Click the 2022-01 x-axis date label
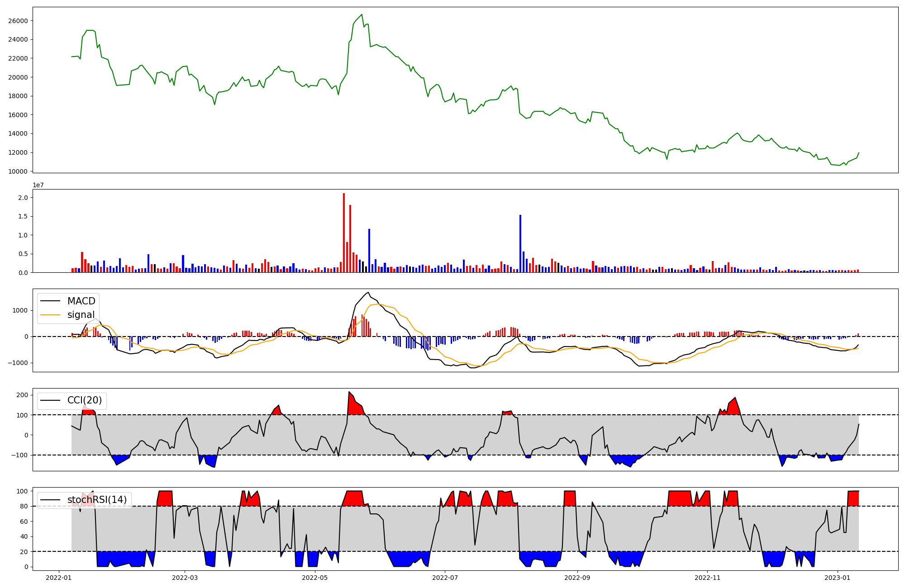The height and width of the screenshot is (588, 905). 59,578
